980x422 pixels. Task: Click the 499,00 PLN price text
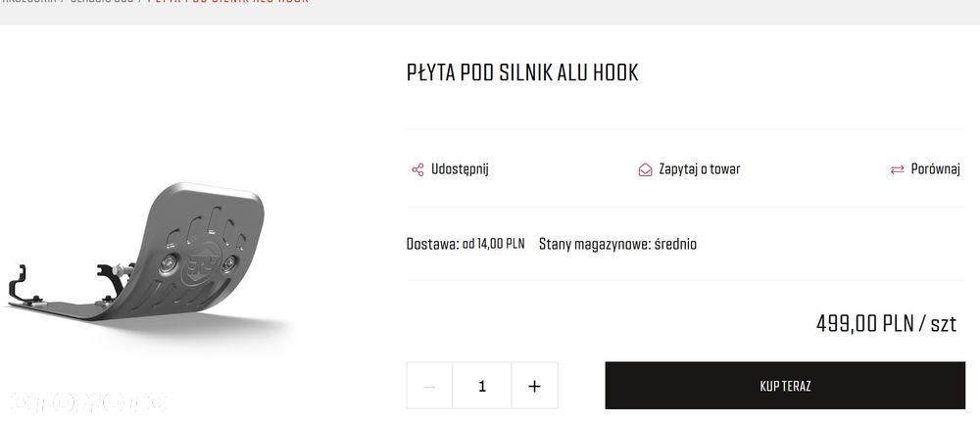tap(886, 323)
